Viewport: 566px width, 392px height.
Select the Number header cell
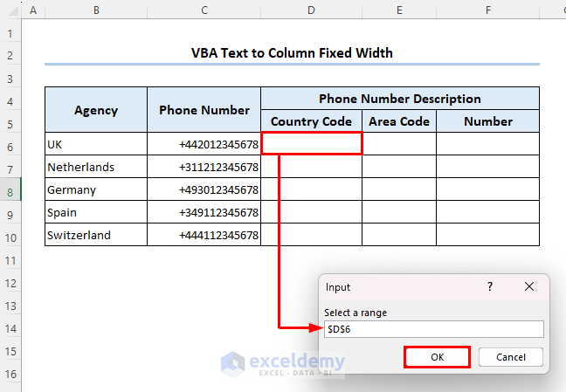(488, 121)
